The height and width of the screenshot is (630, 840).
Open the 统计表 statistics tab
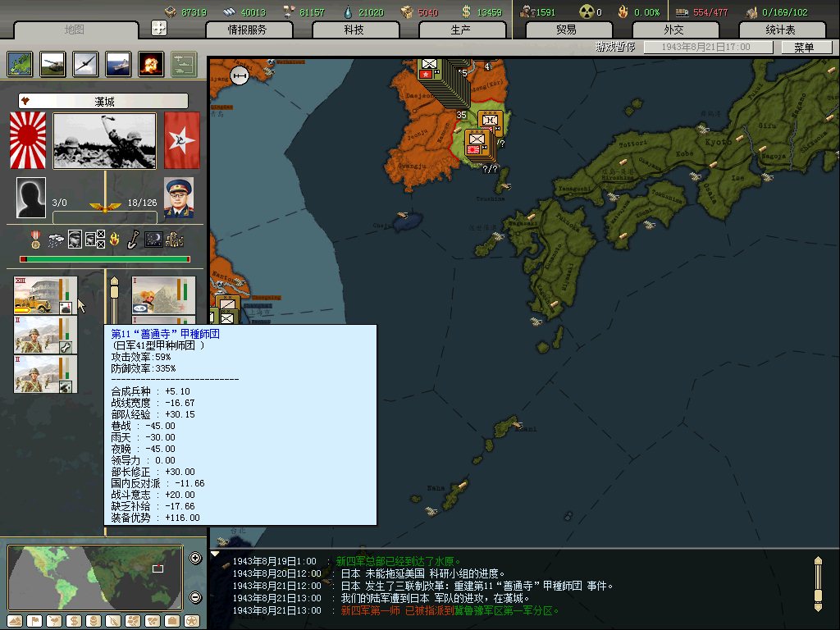781,30
